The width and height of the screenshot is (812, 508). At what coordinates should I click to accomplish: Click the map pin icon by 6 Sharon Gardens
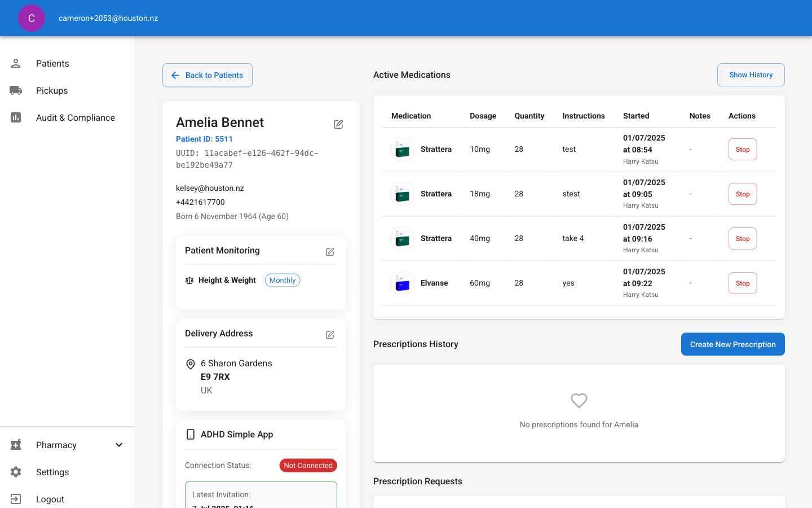191,365
